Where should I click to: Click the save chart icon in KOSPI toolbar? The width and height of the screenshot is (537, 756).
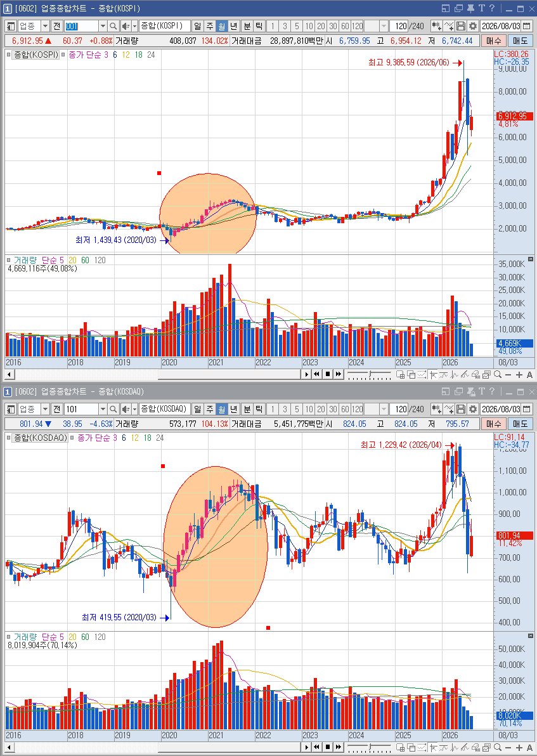[461, 26]
